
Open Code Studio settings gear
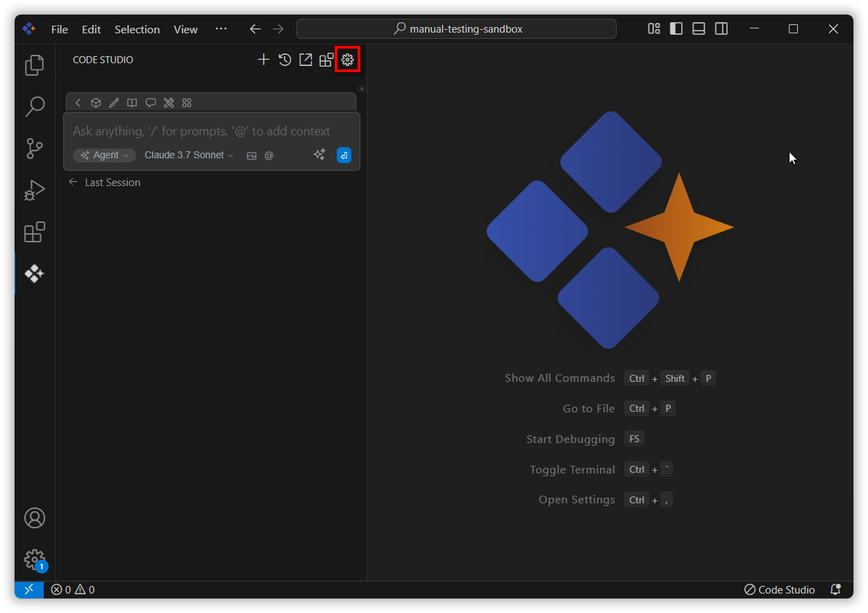click(x=348, y=60)
